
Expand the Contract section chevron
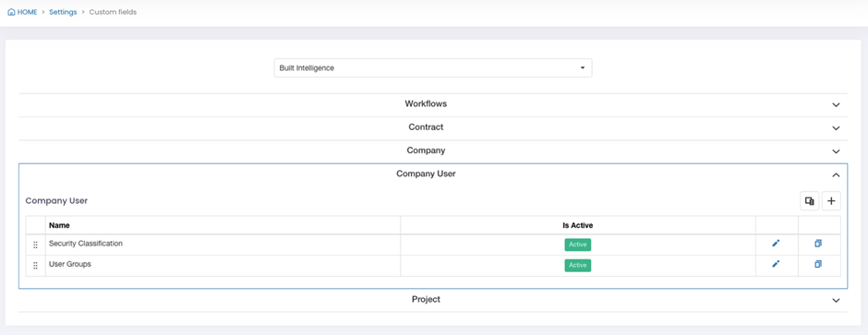836,127
